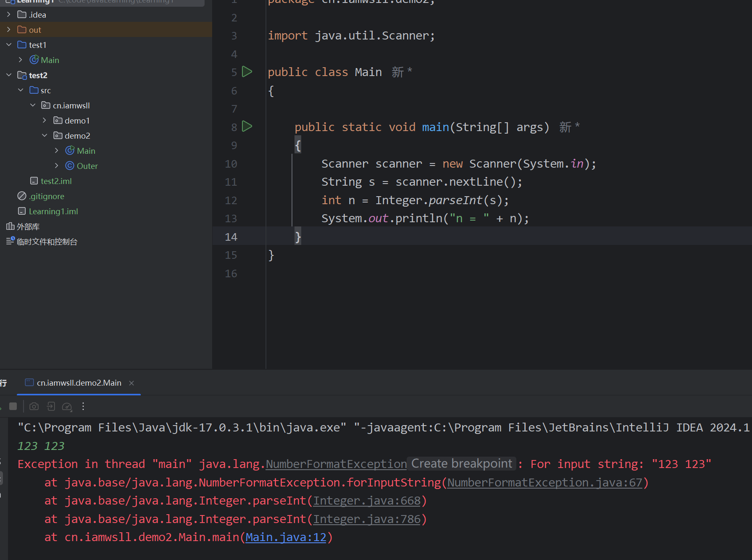This screenshot has width=752, height=560.
Task: Click the camera thread dump icon
Action: point(34,406)
